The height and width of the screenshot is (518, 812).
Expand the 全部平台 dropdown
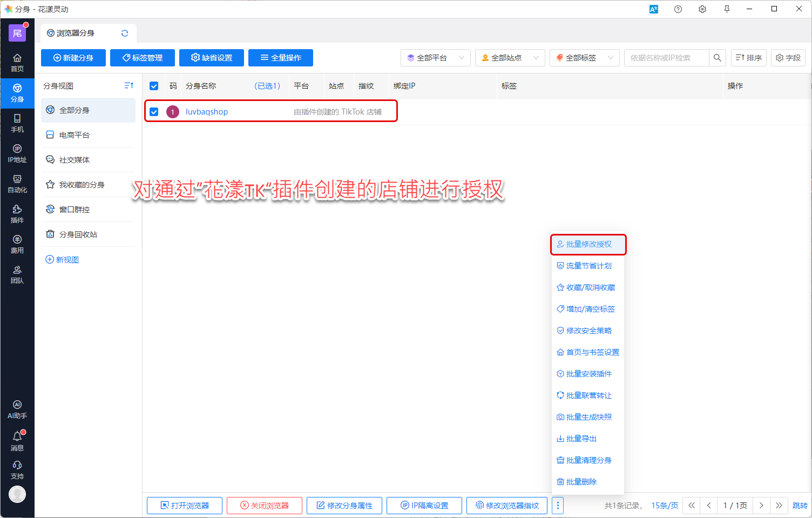435,58
